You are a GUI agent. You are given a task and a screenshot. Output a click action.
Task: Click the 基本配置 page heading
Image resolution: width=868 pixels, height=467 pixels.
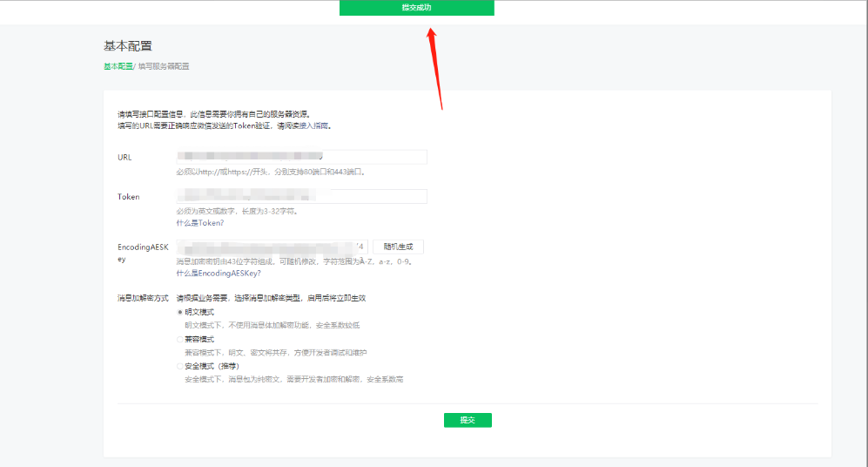click(128, 45)
